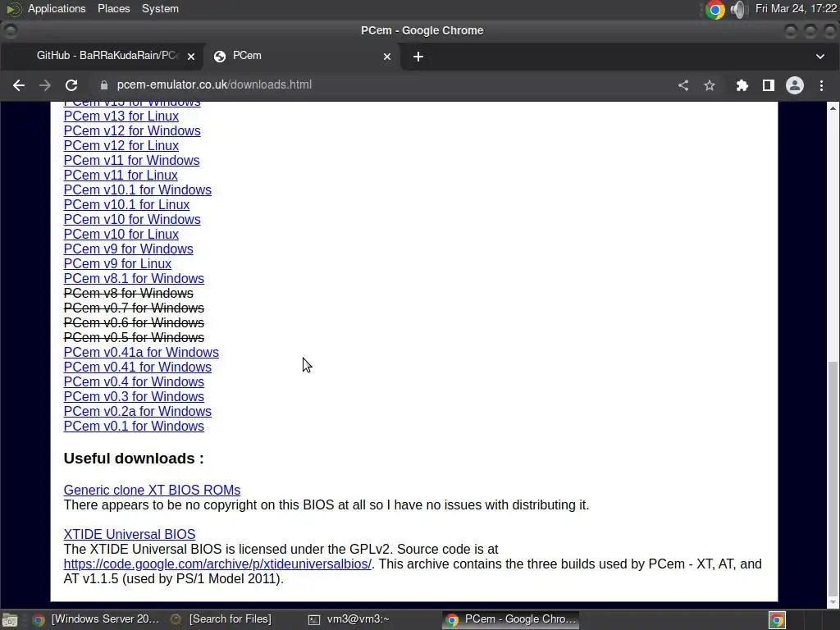Download PCem v10.1 for Windows

(137, 189)
